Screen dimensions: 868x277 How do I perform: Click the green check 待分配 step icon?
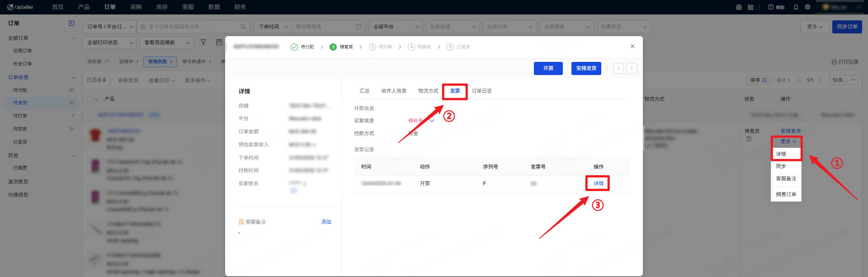(x=294, y=47)
